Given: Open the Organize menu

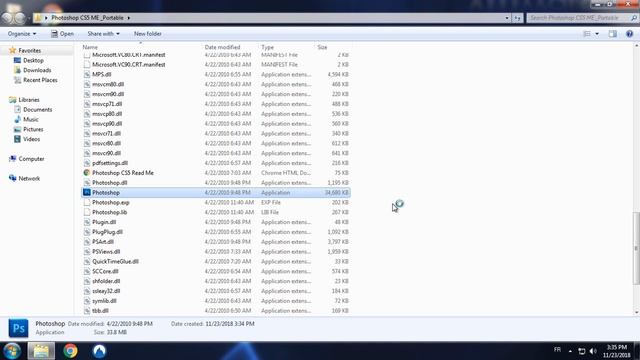Looking at the screenshot, I should pyautogui.click(x=22, y=34).
